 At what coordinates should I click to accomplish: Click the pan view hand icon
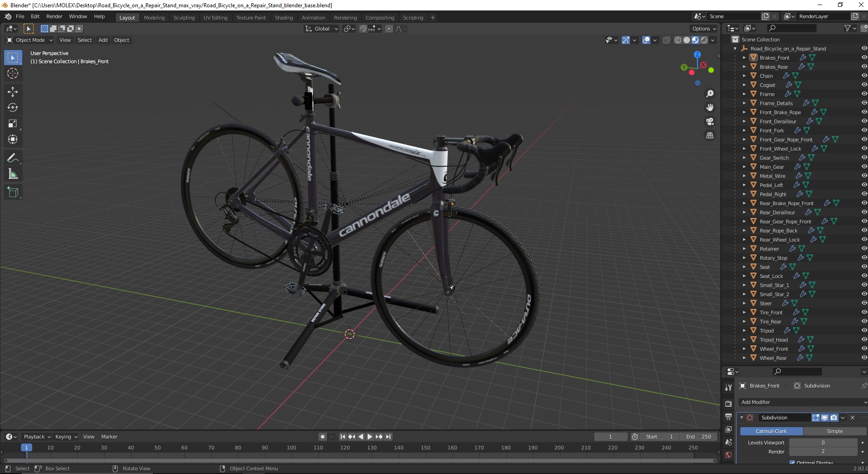(x=709, y=108)
